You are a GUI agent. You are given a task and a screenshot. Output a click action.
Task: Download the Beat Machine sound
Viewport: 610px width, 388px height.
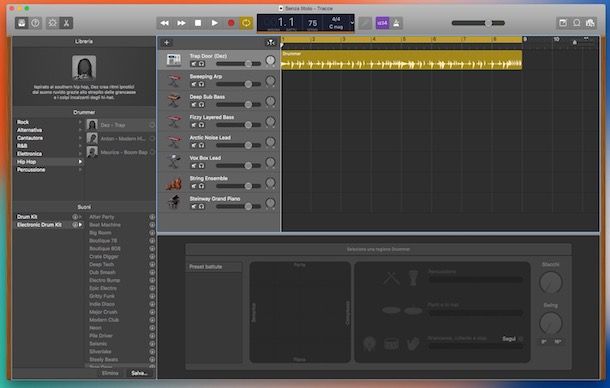click(x=152, y=225)
